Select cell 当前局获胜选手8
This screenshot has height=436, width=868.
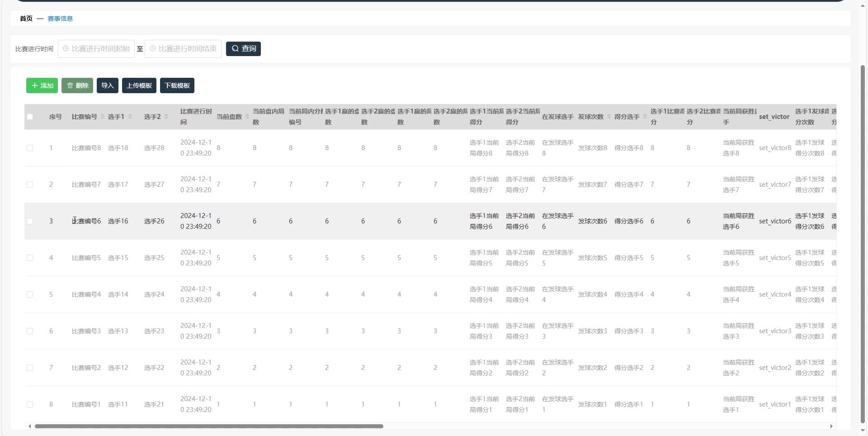(x=739, y=148)
